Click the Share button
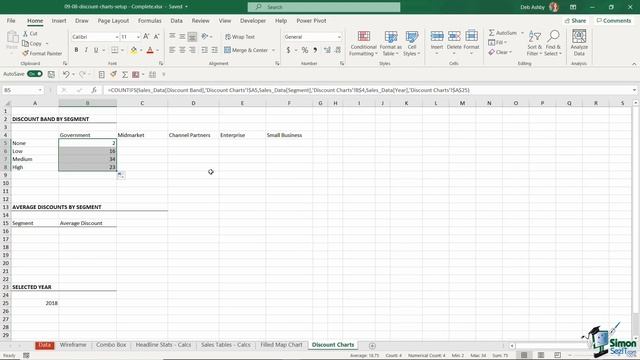This screenshot has width=640, height=360. pos(575,20)
